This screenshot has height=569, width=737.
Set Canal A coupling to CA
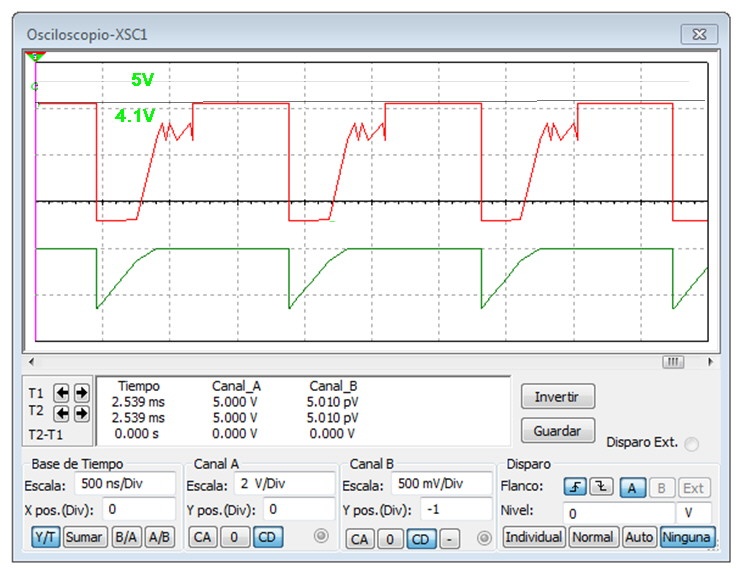(203, 537)
